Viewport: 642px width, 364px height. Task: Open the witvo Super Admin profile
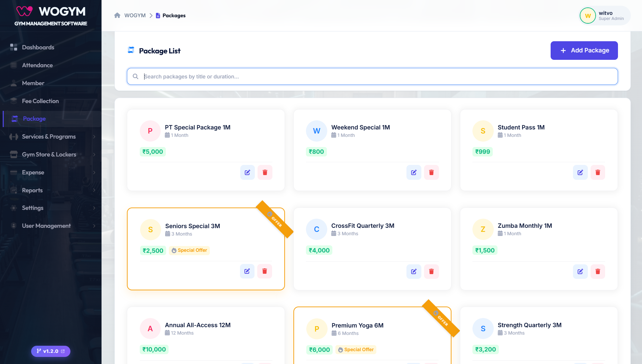(x=605, y=16)
